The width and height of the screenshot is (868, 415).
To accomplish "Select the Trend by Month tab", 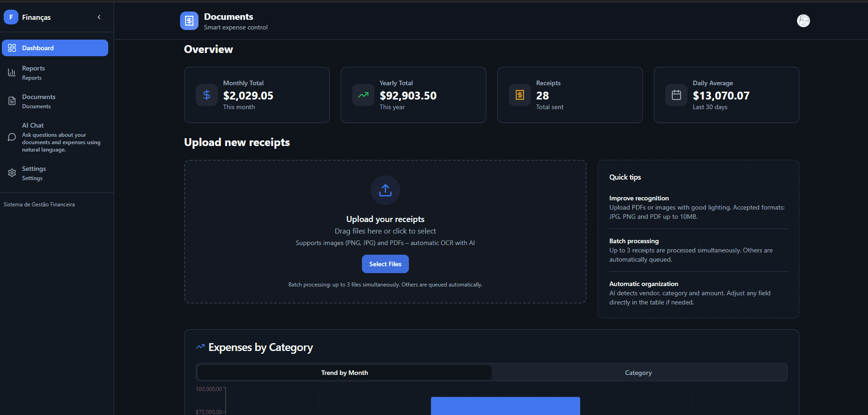I will (344, 373).
